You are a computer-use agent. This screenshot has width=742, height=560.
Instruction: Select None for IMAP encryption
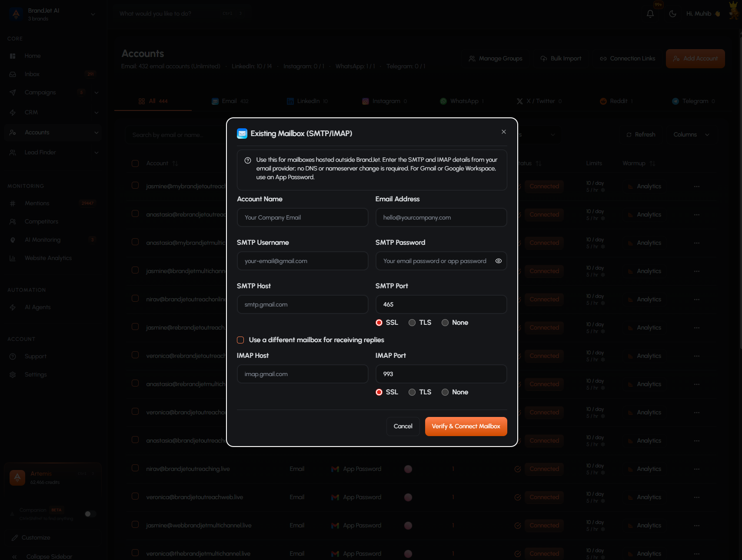click(x=445, y=392)
